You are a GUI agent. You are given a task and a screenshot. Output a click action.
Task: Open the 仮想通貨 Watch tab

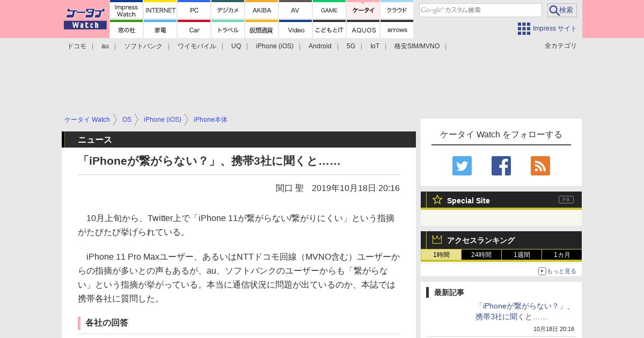pyautogui.click(x=262, y=30)
